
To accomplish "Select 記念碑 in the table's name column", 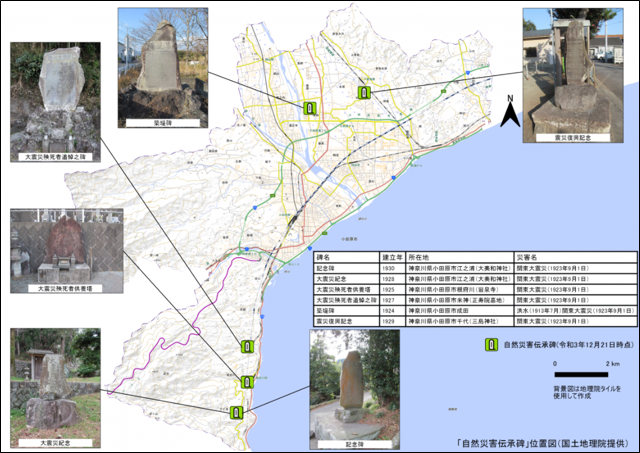I will 347,268.
